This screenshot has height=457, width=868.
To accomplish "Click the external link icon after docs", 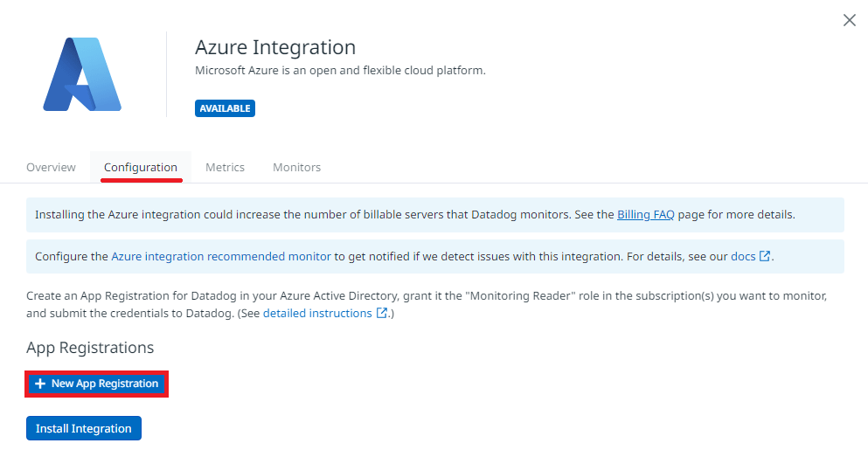I will (x=765, y=256).
